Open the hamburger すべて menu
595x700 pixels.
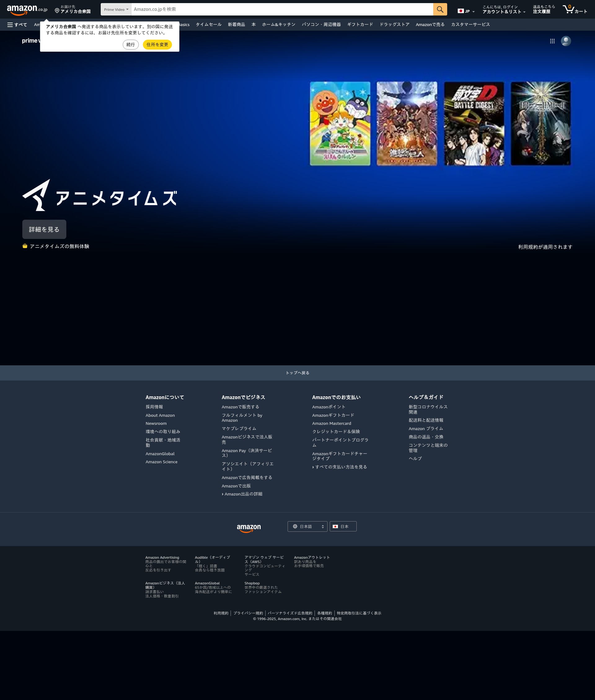coord(17,24)
